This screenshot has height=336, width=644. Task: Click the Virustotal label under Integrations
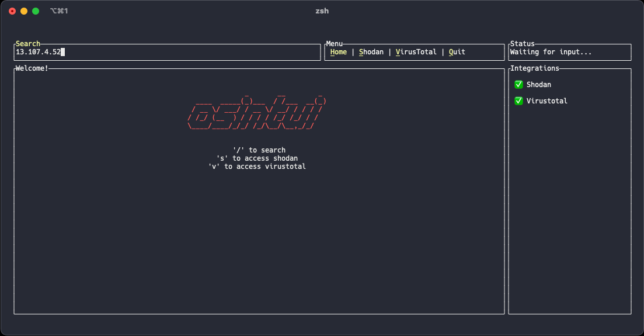tap(547, 101)
